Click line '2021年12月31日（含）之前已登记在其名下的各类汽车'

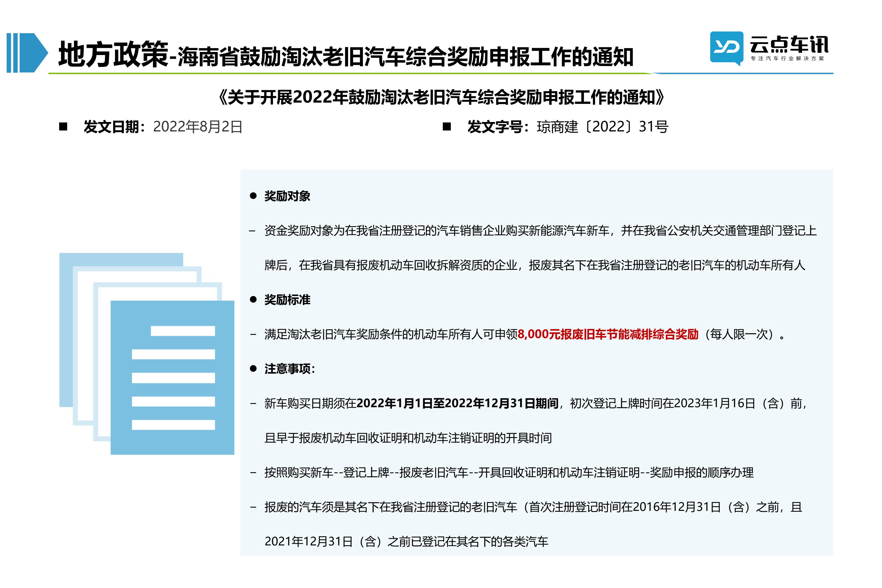[406, 542]
